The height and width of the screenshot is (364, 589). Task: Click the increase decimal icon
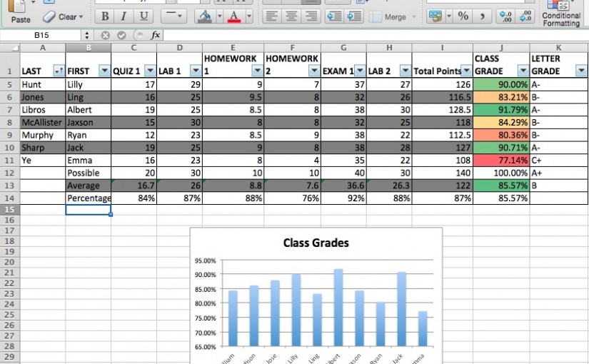[x=505, y=16]
